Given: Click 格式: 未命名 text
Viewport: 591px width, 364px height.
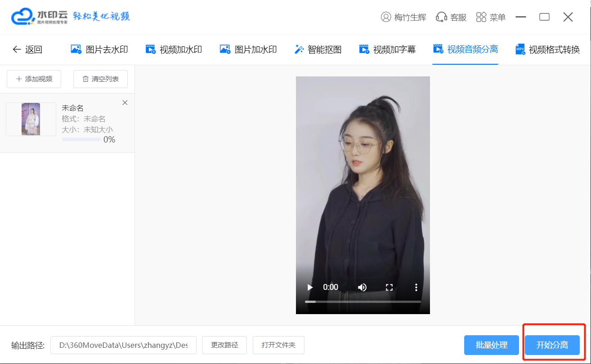Looking at the screenshot, I should pyautogui.click(x=84, y=119).
